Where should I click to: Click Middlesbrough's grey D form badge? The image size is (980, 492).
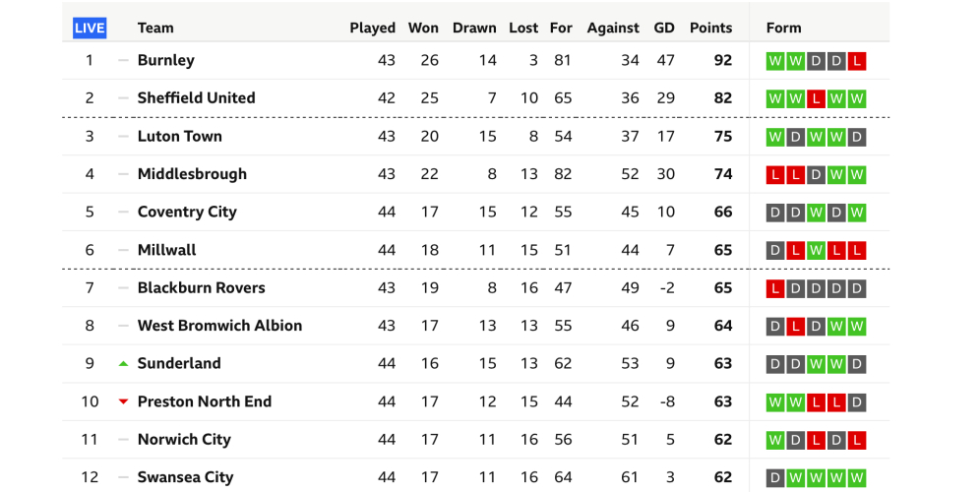[x=816, y=175]
